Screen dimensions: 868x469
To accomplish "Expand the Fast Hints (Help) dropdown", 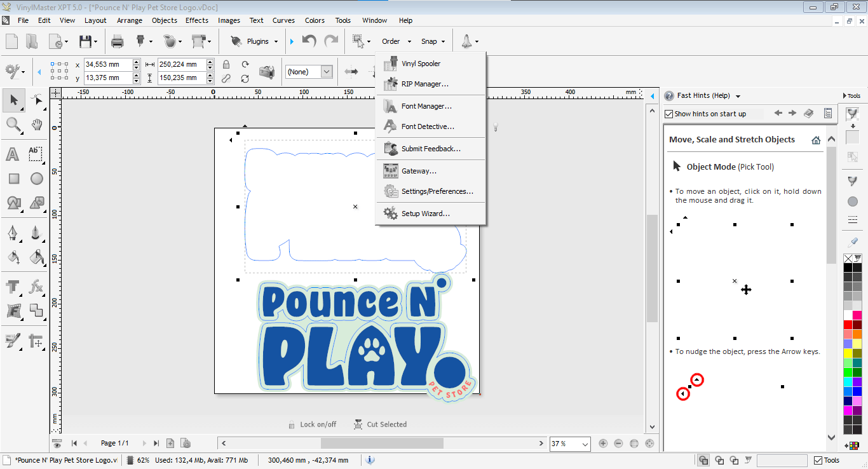I will [738, 96].
